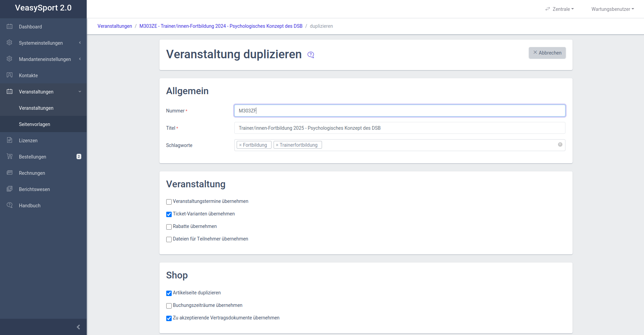Open Lizenzen via its document icon
644x335 pixels.
tap(9, 140)
